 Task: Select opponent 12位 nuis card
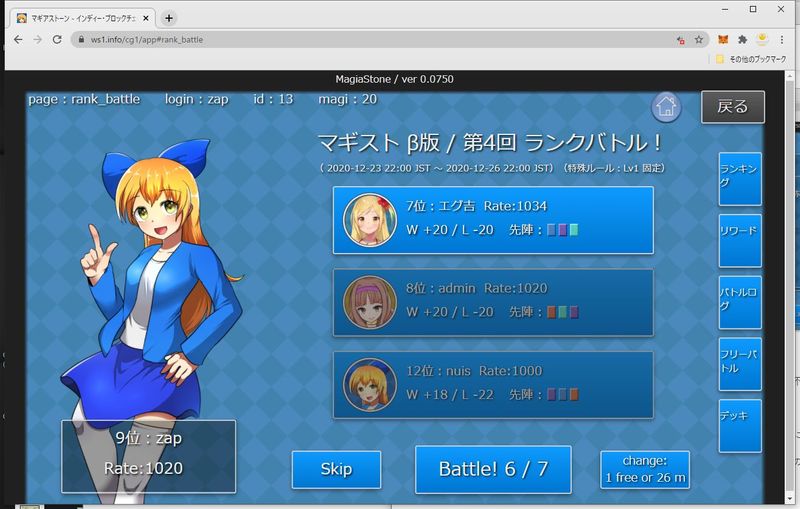493,385
